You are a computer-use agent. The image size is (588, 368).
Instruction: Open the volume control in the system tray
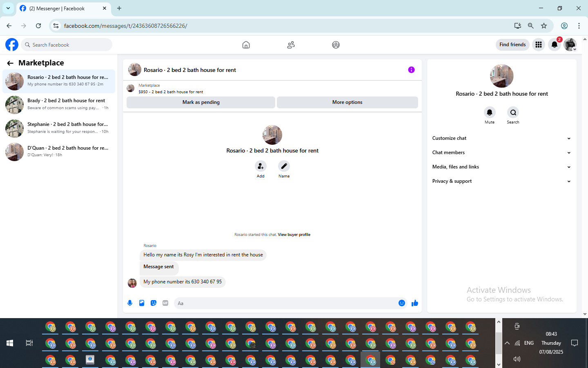click(x=517, y=359)
